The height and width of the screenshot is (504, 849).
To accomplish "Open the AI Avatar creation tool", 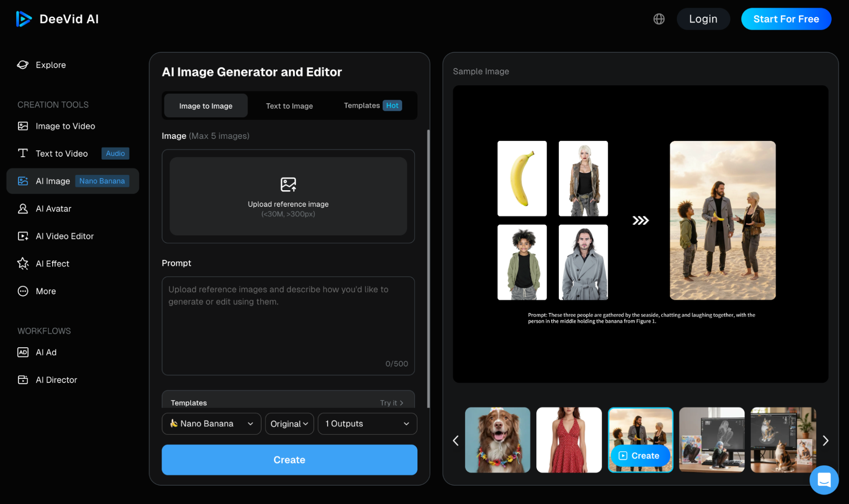I will point(54,208).
